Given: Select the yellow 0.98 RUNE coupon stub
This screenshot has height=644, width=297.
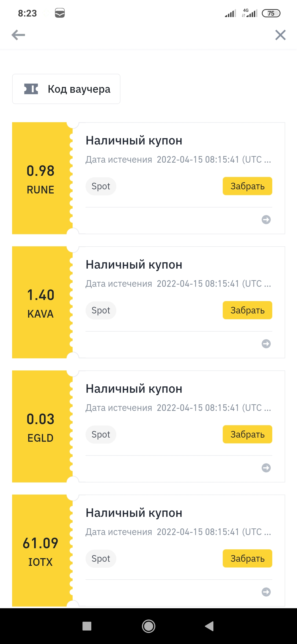Looking at the screenshot, I should (x=41, y=178).
